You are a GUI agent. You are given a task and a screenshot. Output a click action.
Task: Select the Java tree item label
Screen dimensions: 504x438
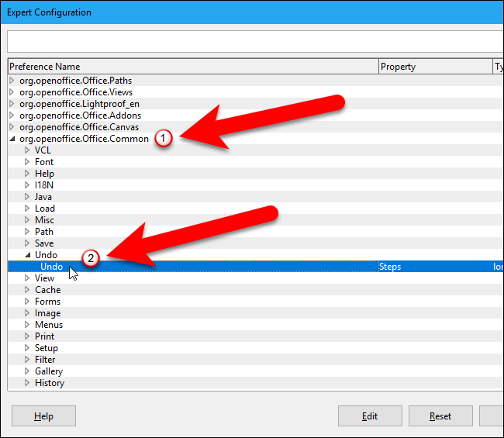click(43, 197)
